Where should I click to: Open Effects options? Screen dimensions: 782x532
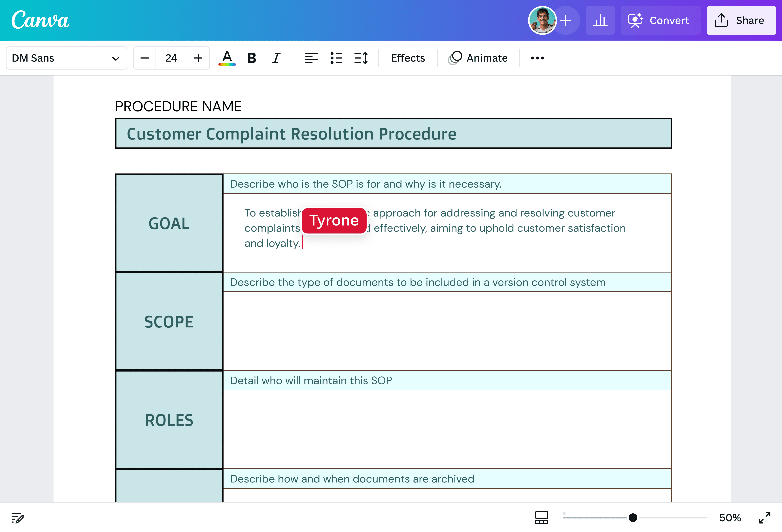tap(407, 58)
